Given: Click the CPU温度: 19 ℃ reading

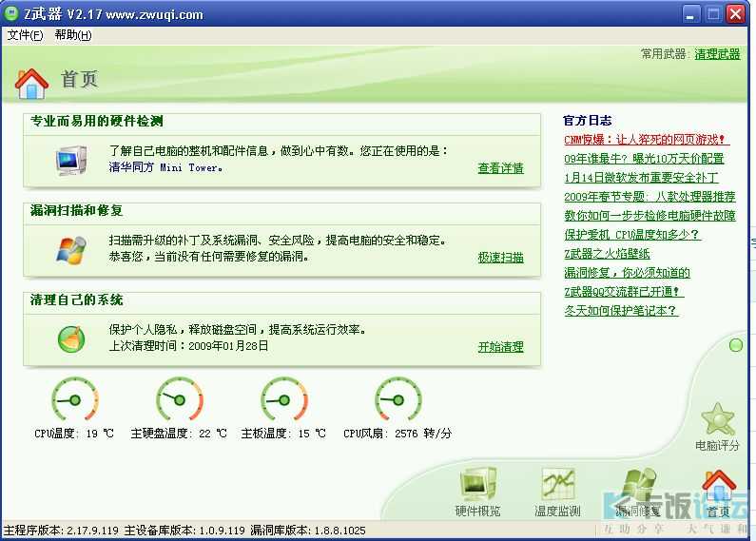Looking at the screenshot, I should 74,434.
